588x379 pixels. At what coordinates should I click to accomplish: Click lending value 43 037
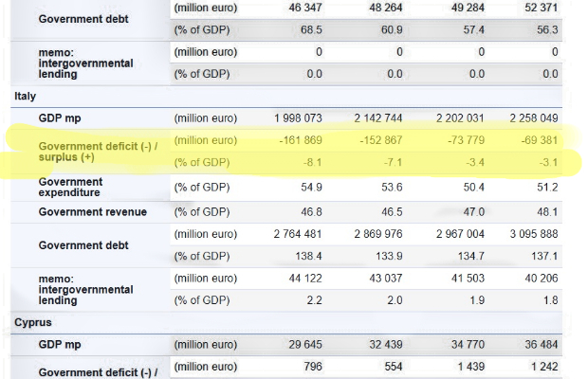click(x=386, y=279)
